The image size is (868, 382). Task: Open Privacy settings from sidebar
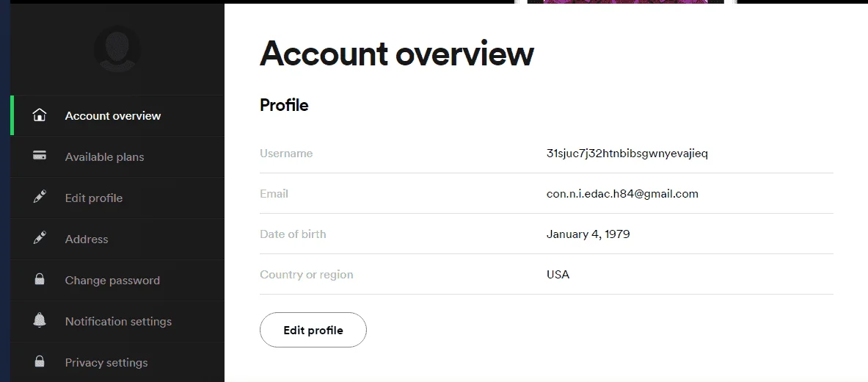pyautogui.click(x=117, y=362)
